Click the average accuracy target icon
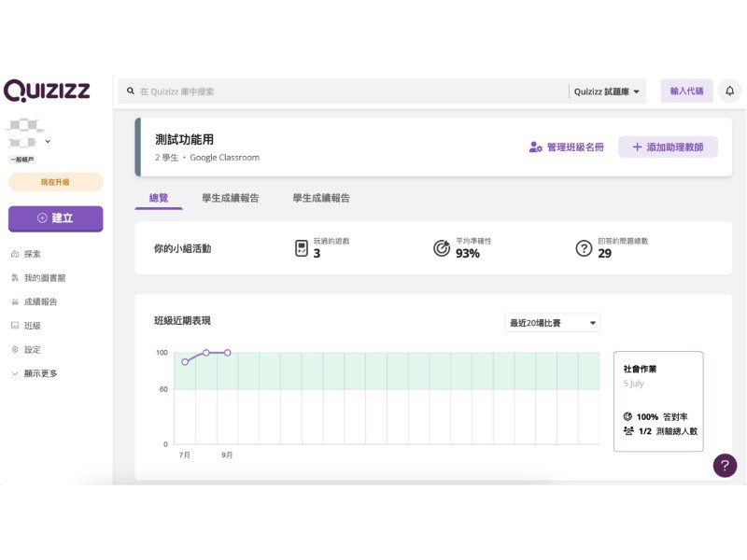The image size is (747, 560). tap(442, 248)
